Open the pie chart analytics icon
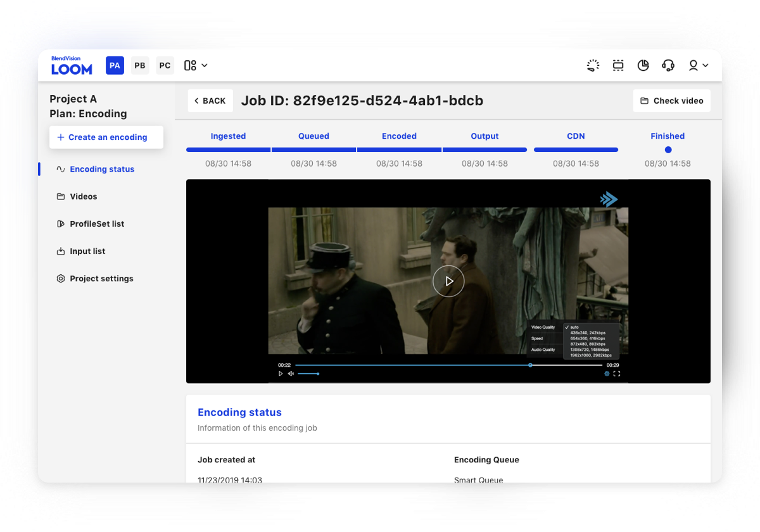Screen dimensions: 760x532 pyautogui.click(x=643, y=65)
